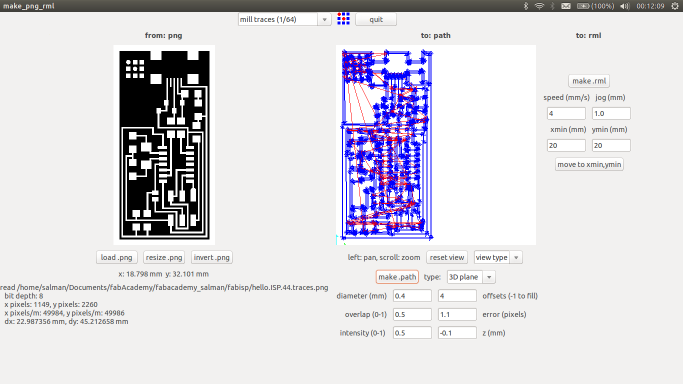The image size is (683, 384).
Task: Open the system settings gear menu
Action: pyautogui.click(x=675, y=6)
